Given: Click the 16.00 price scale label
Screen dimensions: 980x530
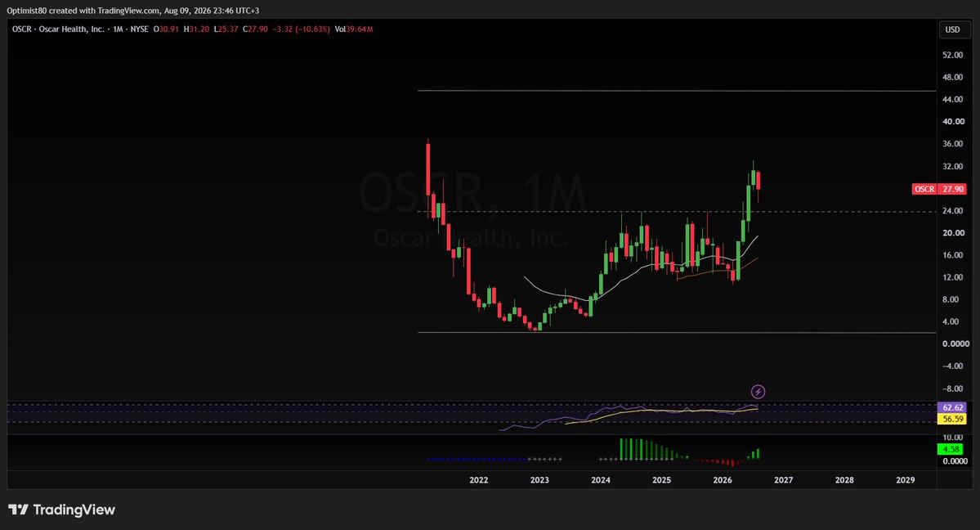Looking at the screenshot, I should [952, 255].
